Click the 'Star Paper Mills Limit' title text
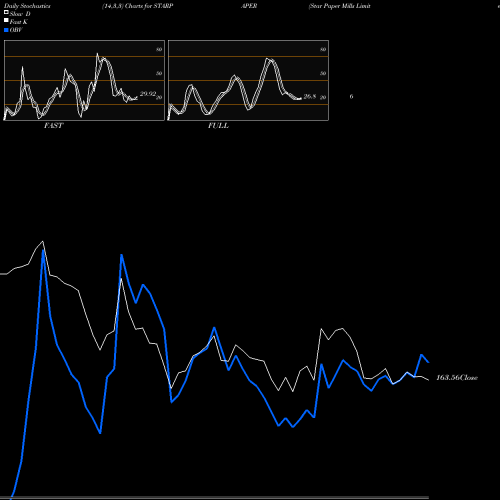 pos(340,6)
